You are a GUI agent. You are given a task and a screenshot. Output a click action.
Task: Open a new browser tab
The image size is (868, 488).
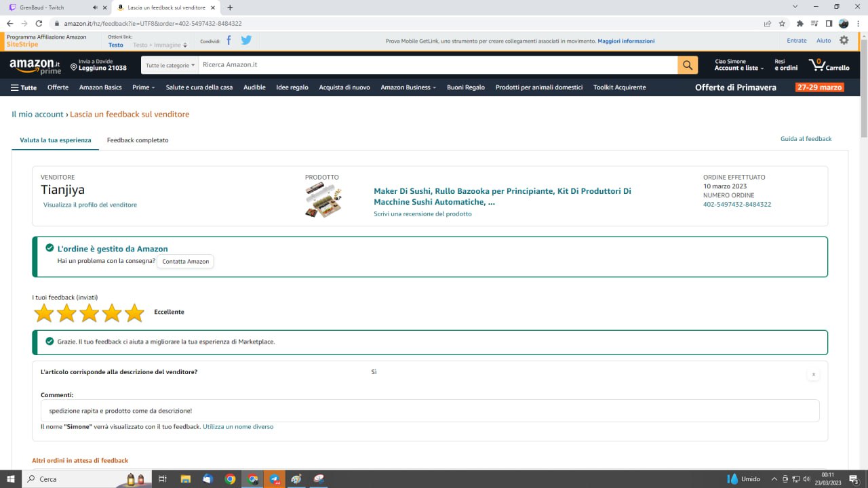click(230, 7)
